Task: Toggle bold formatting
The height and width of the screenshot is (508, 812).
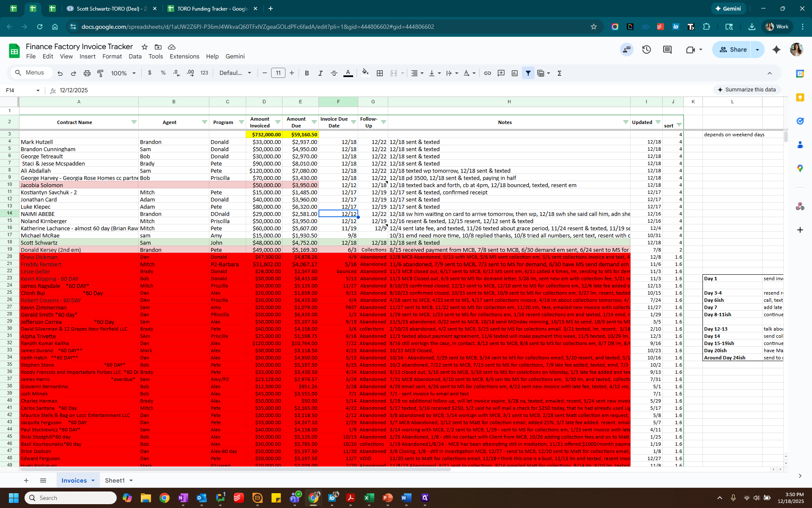Action: [307, 73]
